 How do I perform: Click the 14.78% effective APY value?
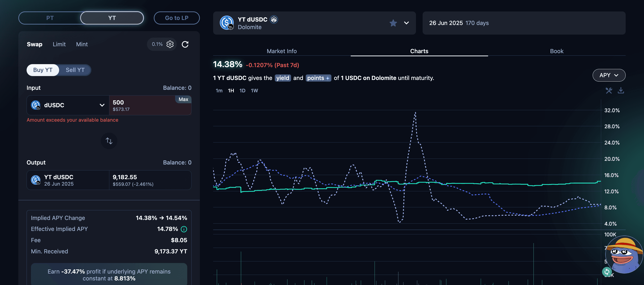click(x=167, y=229)
